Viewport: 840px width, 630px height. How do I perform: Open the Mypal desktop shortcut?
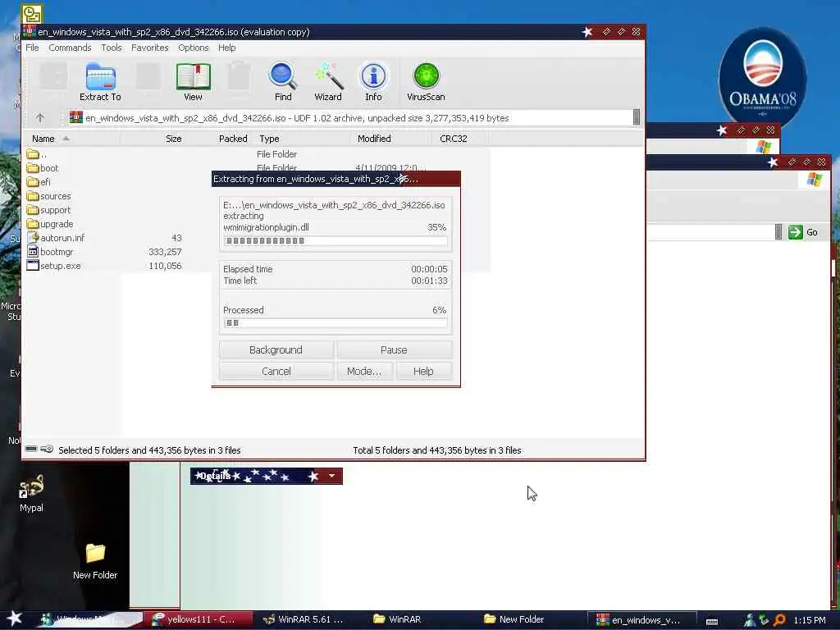pos(31,493)
